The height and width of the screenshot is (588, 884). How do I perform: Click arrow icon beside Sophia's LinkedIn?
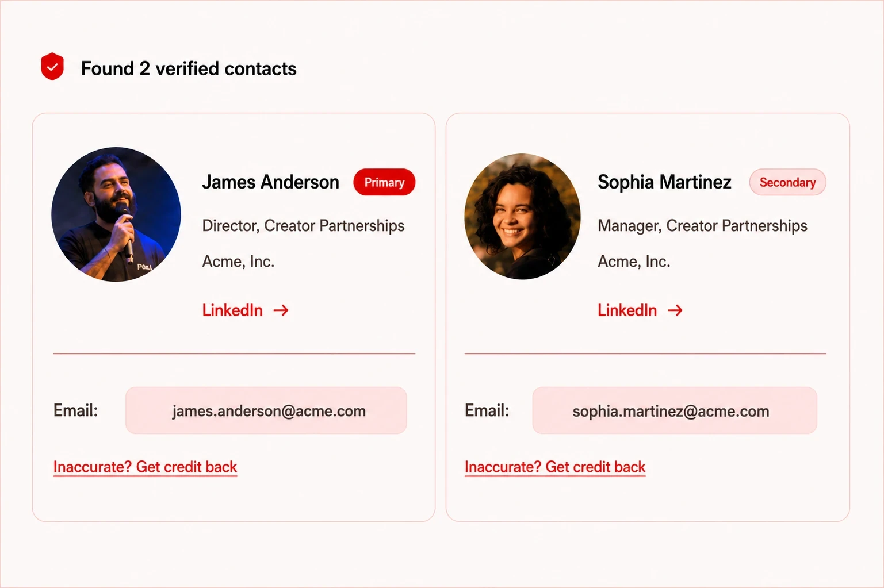pos(675,310)
